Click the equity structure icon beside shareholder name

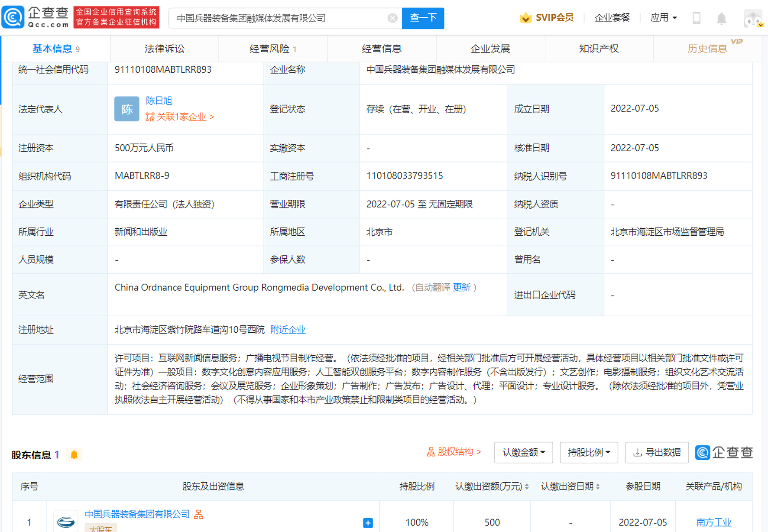coord(199,514)
